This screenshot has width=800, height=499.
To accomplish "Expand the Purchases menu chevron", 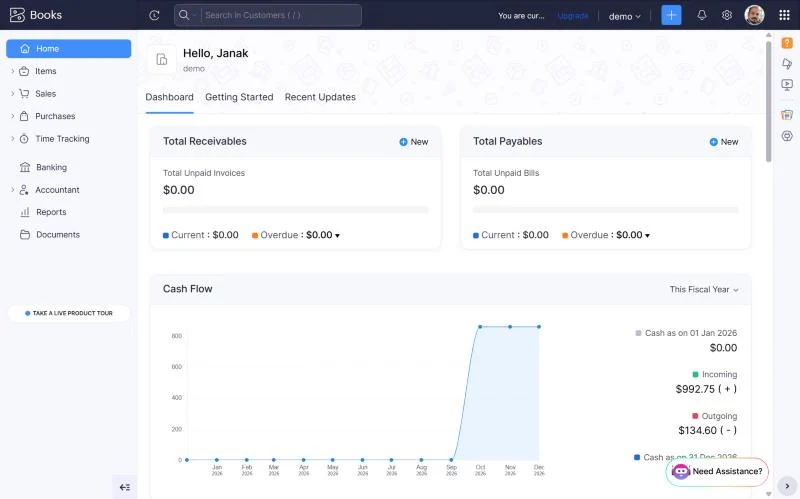I will tap(12, 116).
